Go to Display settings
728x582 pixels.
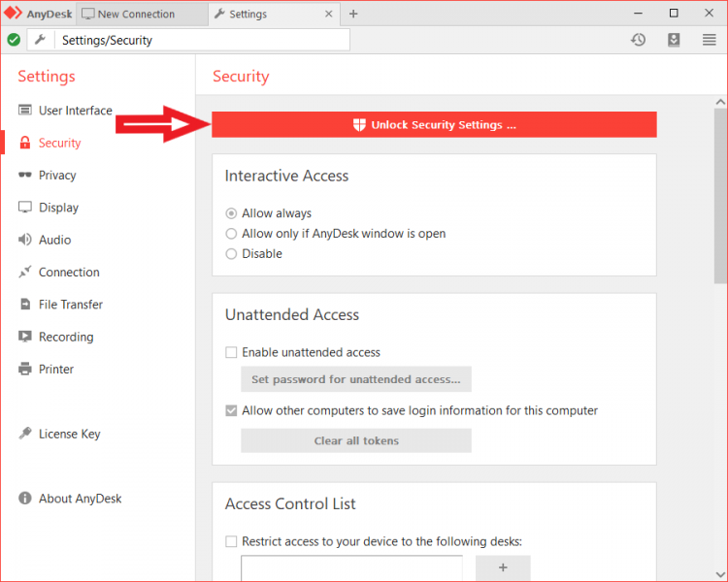[58, 208]
